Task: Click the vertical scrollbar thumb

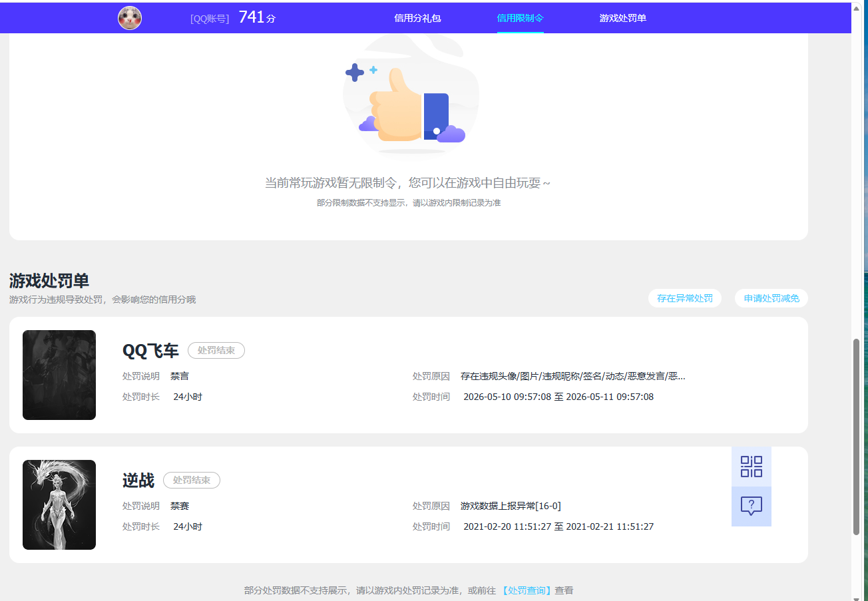Action: click(x=857, y=437)
